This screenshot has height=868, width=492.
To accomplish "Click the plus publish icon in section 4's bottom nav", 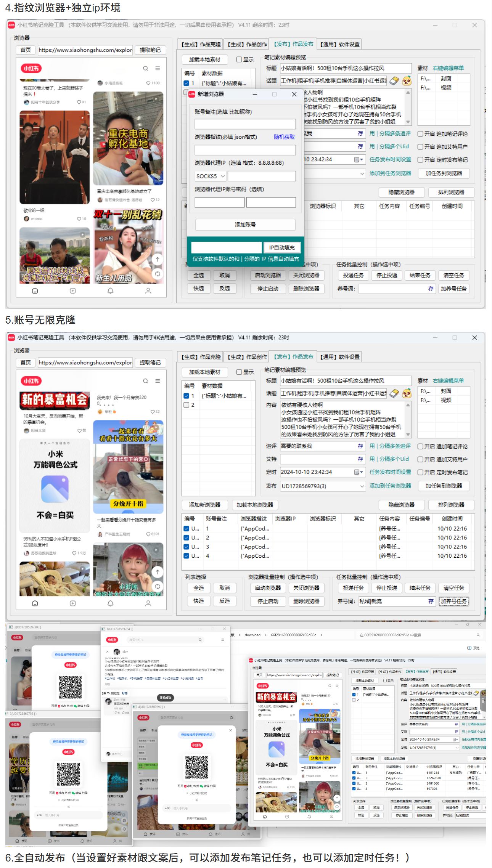I will point(72,291).
